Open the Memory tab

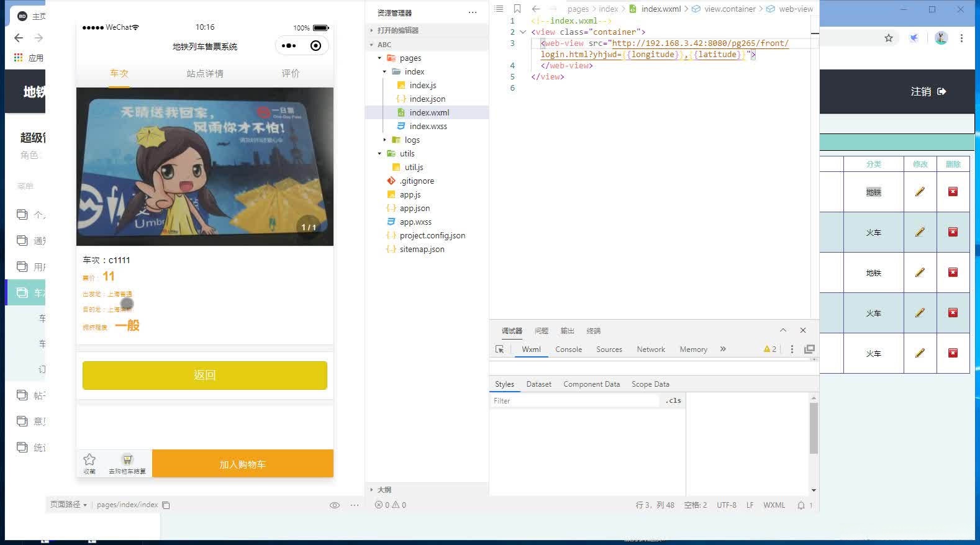click(694, 349)
